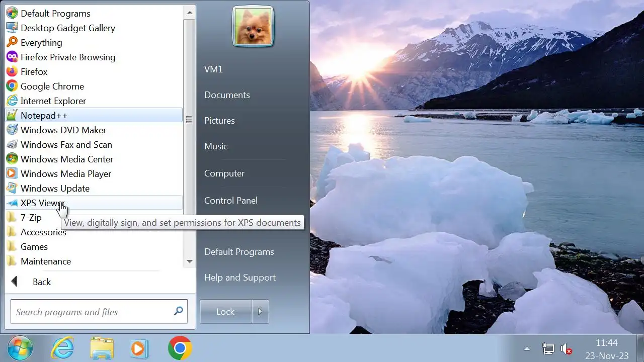Open the Firefox icon in program list
644x362 pixels.
pyautogui.click(x=12, y=71)
